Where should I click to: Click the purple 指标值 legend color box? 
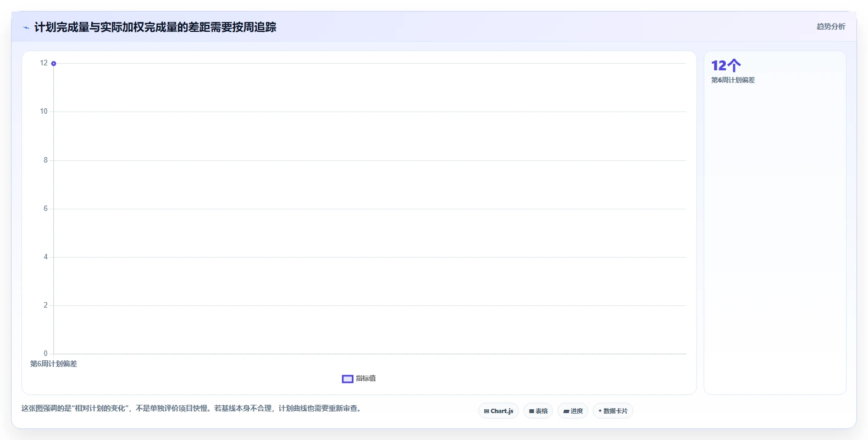pos(347,378)
